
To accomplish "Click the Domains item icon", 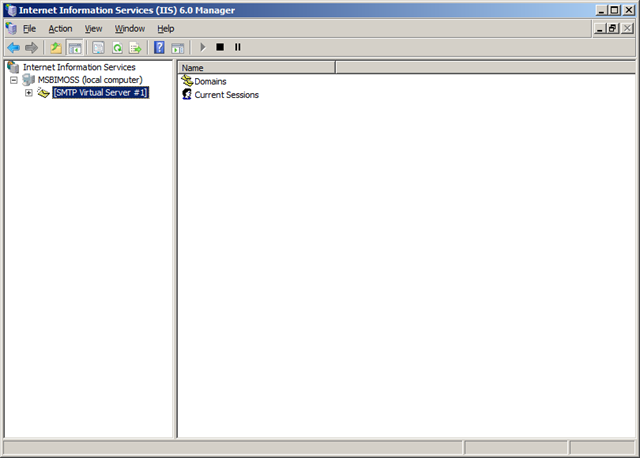I will 187,81.
